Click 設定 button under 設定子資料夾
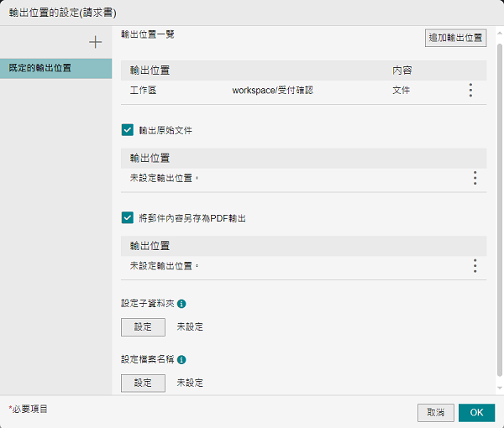The height and width of the screenshot is (428, 504). 143,326
